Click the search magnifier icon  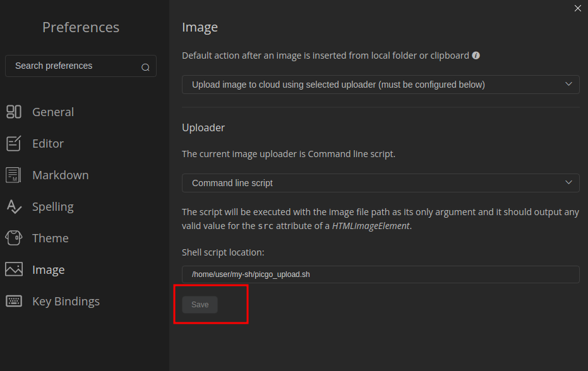coord(145,66)
